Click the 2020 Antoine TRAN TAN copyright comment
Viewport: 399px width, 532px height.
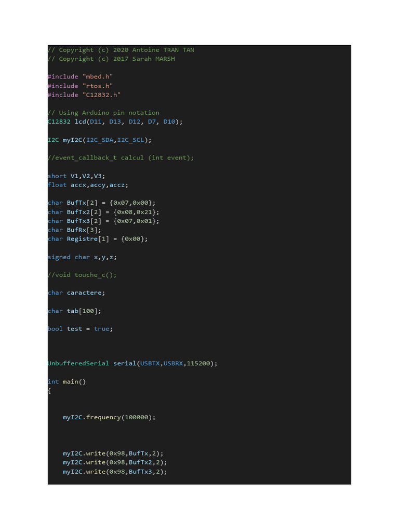pos(121,50)
